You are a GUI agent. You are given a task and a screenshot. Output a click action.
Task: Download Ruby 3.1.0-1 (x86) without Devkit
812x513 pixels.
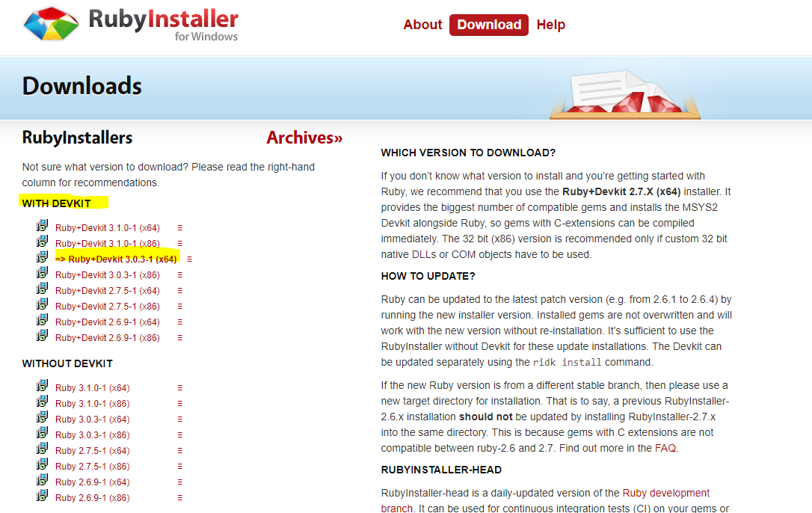pyautogui.click(x=93, y=404)
